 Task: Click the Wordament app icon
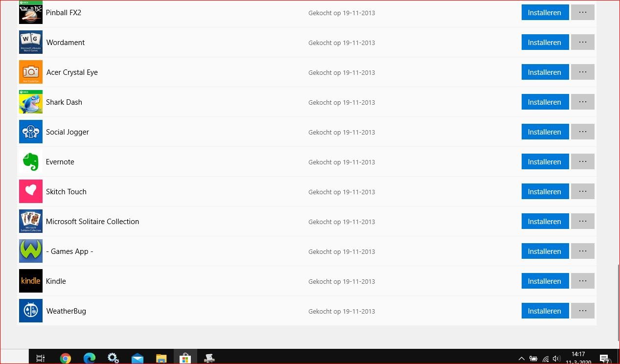pyautogui.click(x=31, y=42)
